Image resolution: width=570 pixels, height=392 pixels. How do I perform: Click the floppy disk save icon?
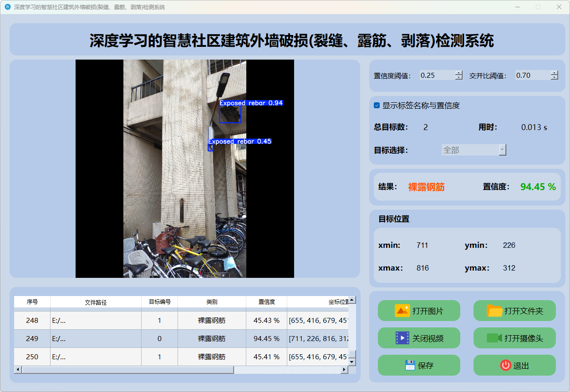(410, 365)
